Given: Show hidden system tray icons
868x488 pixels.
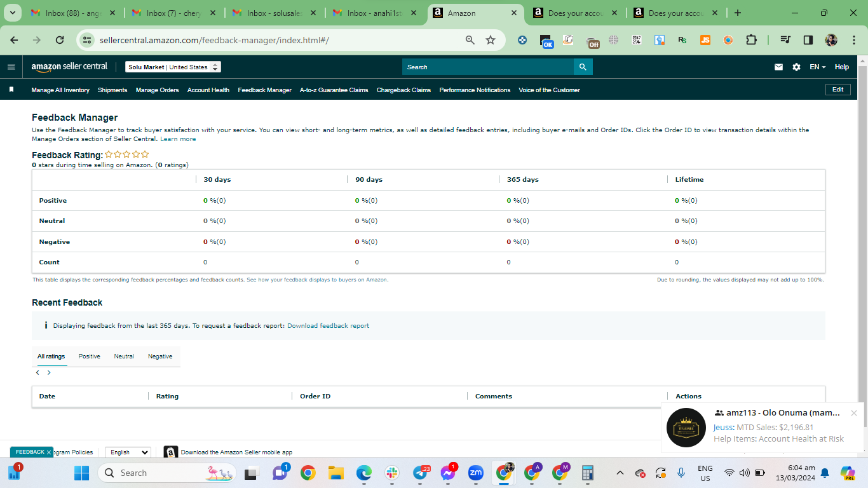Looking at the screenshot, I should click(620, 473).
